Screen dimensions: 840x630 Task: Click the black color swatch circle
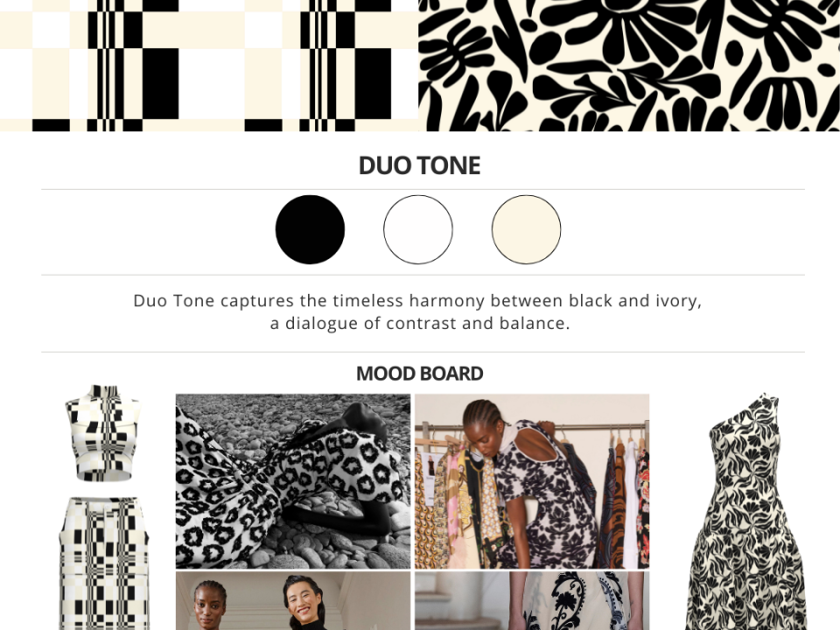pyautogui.click(x=310, y=229)
